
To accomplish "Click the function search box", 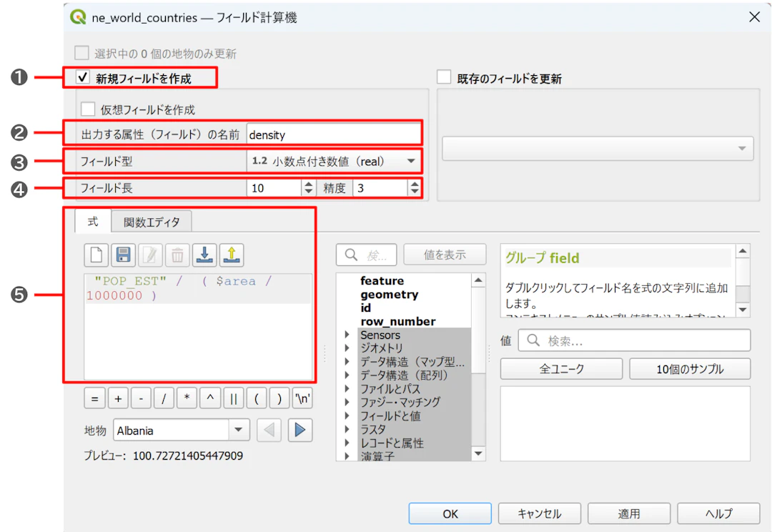I will (x=366, y=255).
